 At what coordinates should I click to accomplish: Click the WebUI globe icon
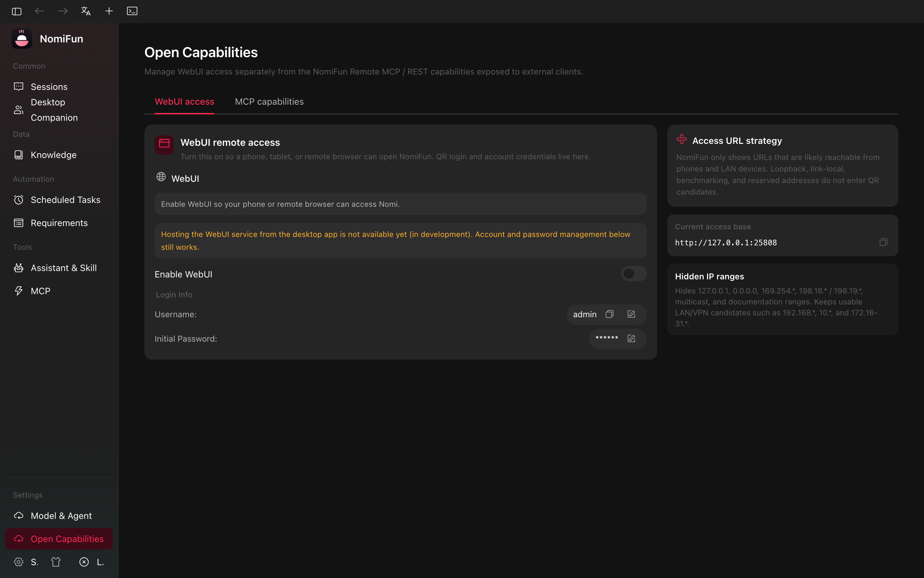point(161,177)
